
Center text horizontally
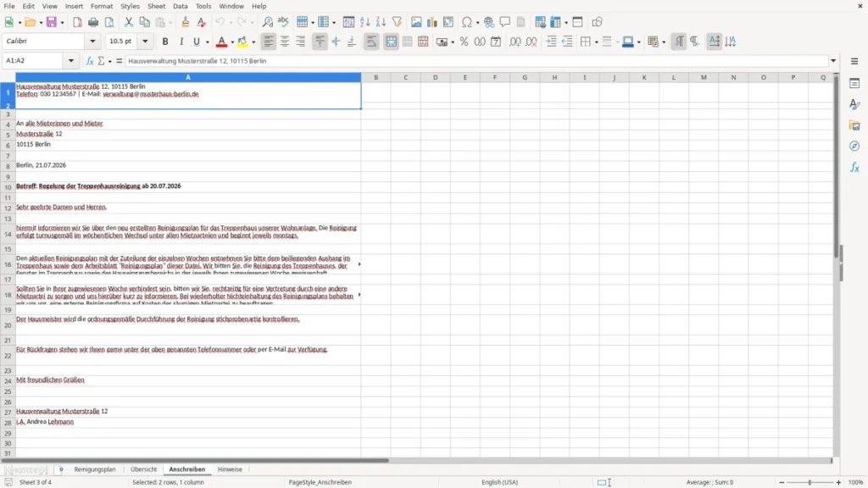click(285, 42)
